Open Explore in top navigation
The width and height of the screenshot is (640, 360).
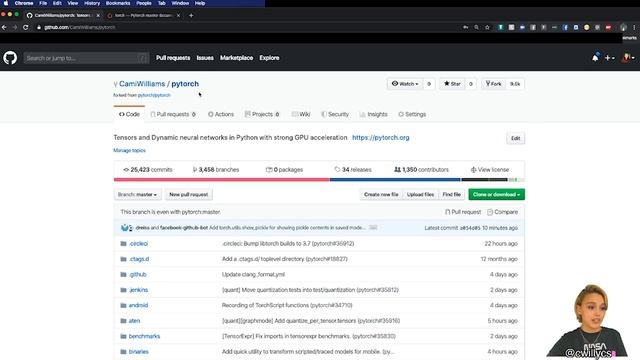point(269,58)
